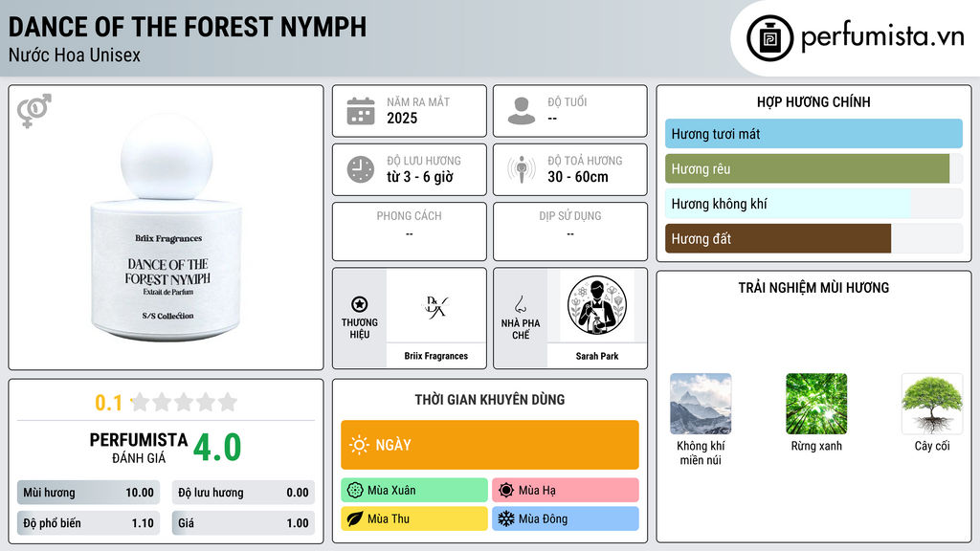
Task: Click the 4.0 Perfumista rating value
Action: [217, 448]
